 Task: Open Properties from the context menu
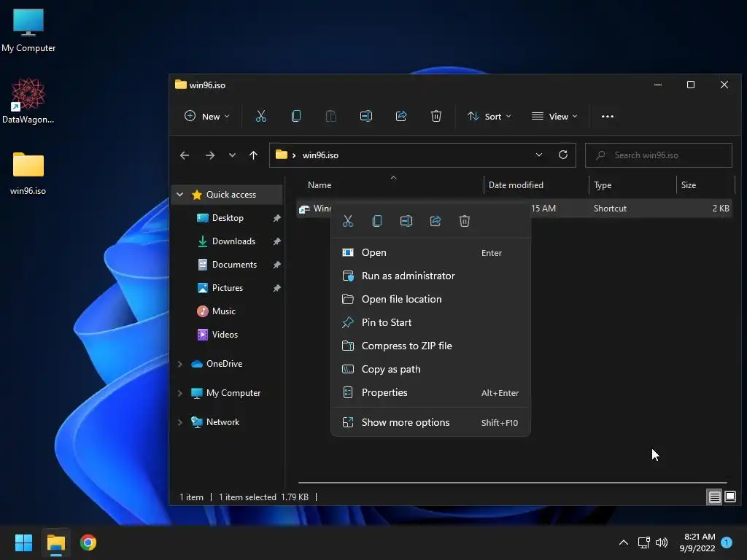click(x=430, y=392)
